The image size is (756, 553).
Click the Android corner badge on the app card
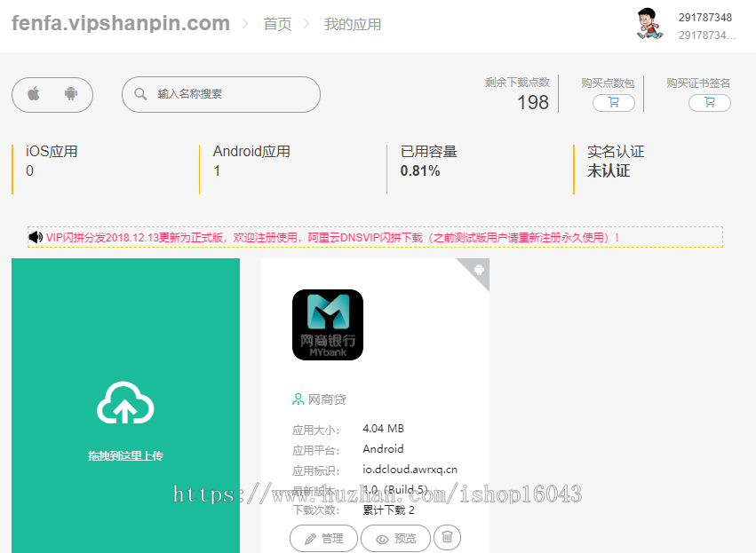coord(477,270)
